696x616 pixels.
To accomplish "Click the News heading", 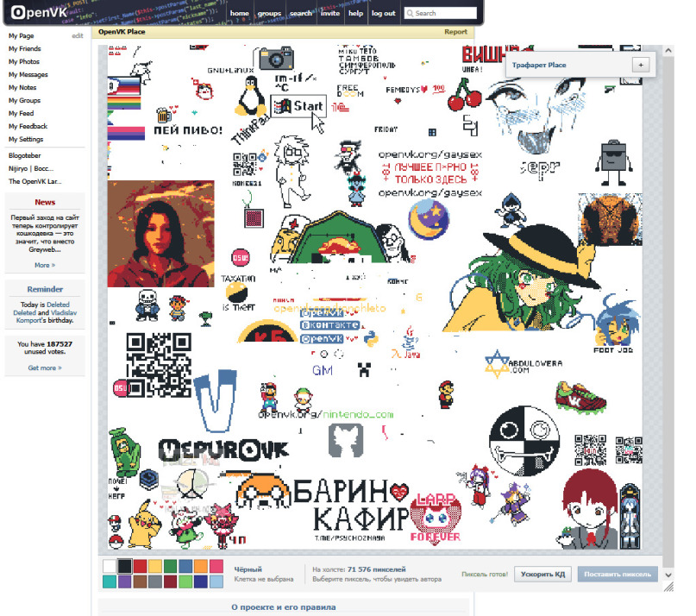I will pyautogui.click(x=45, y=202).
